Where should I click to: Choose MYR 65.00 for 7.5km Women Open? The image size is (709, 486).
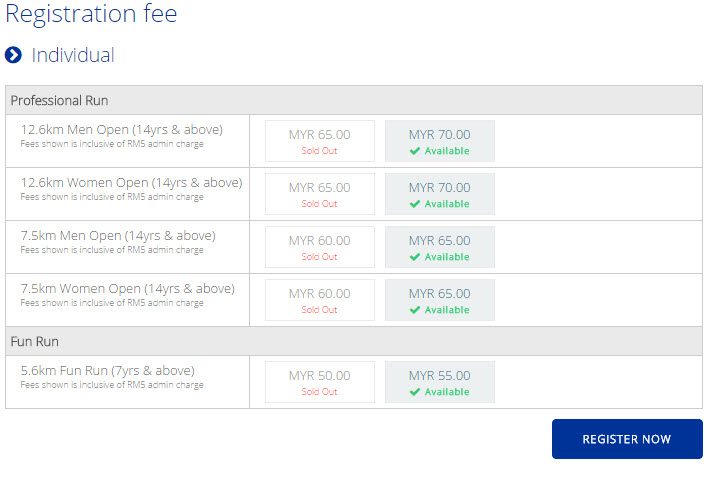pos(439,300)
